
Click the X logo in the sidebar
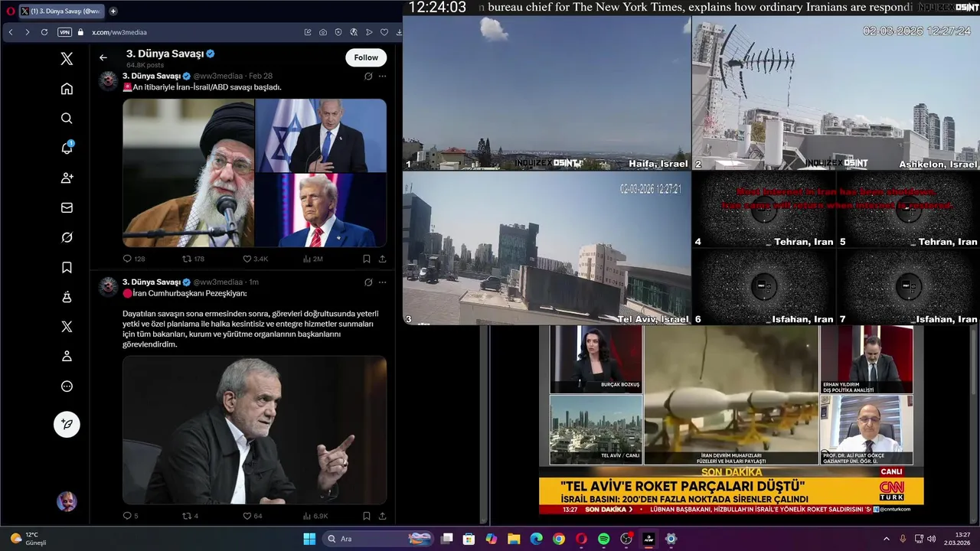67,59
